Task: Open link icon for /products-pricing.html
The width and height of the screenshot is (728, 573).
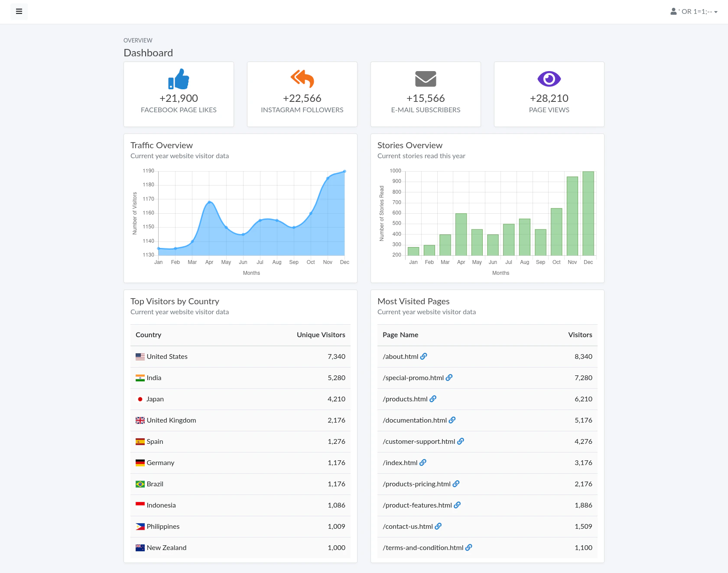Action: click(456, 484)
